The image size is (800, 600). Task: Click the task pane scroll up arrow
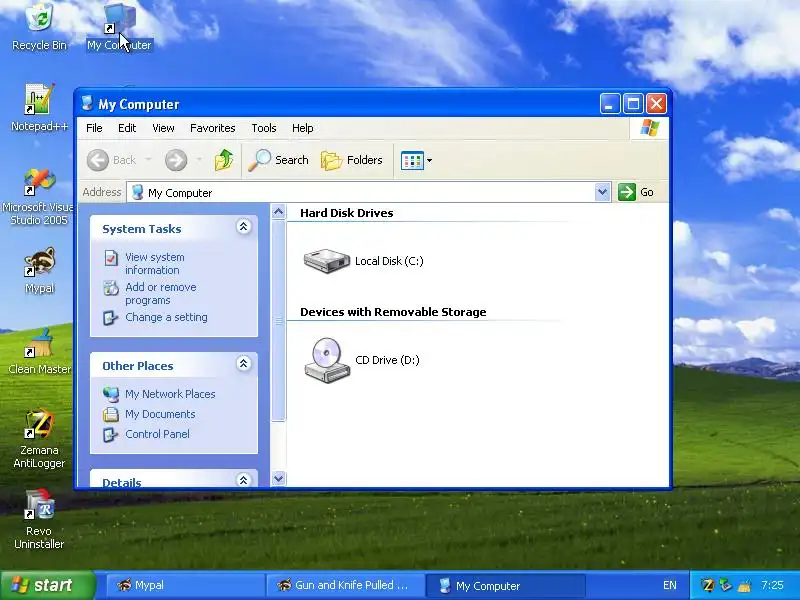[278, 211]
